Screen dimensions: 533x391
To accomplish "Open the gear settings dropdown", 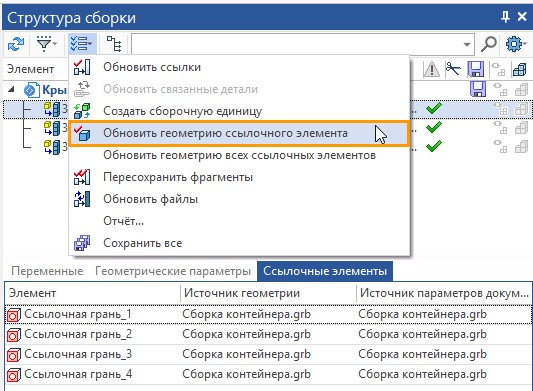I will tap(516, 44).
